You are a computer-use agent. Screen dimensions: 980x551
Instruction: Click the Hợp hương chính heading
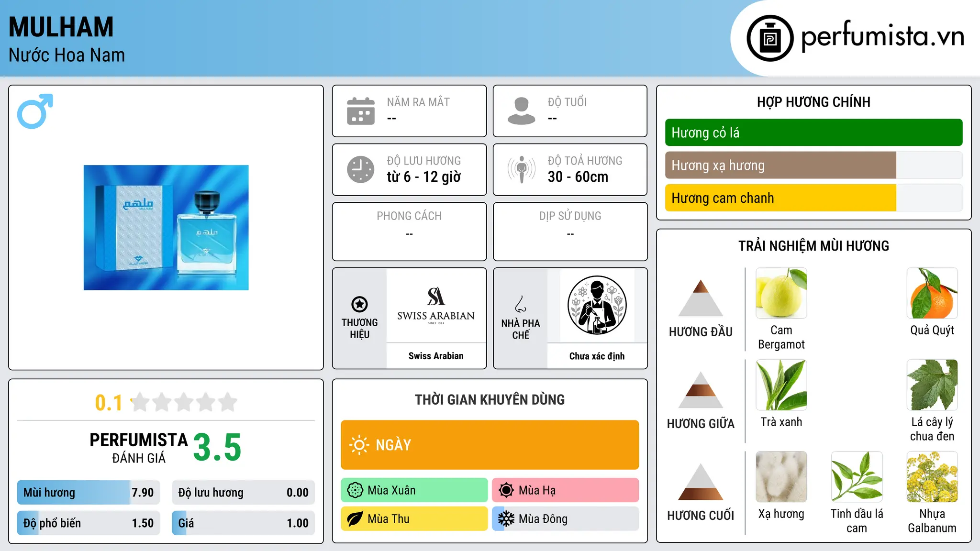pos(813,102)
